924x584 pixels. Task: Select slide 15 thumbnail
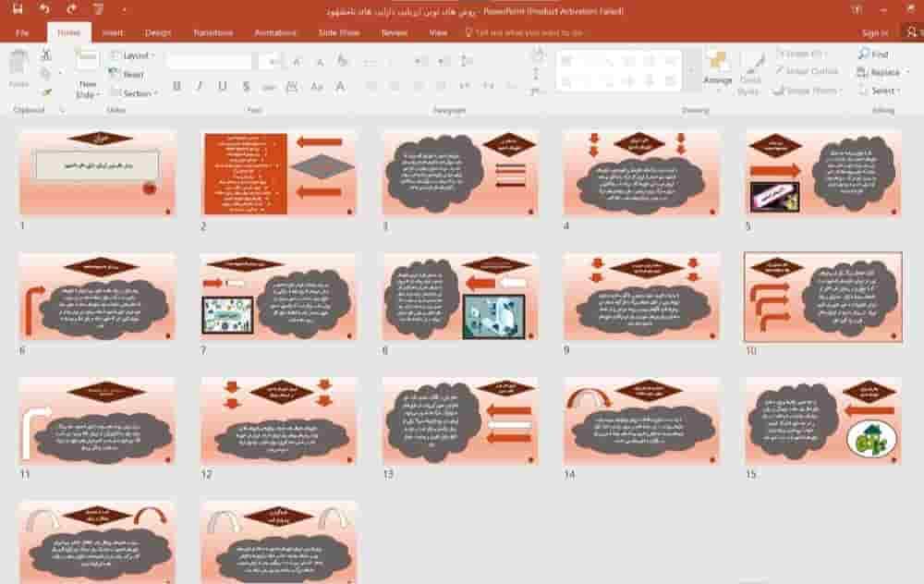pos(824,420)
